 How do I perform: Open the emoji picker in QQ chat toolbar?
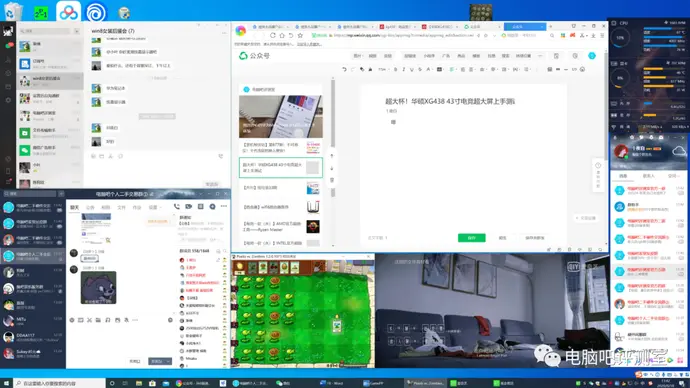[x=72, y=320]
